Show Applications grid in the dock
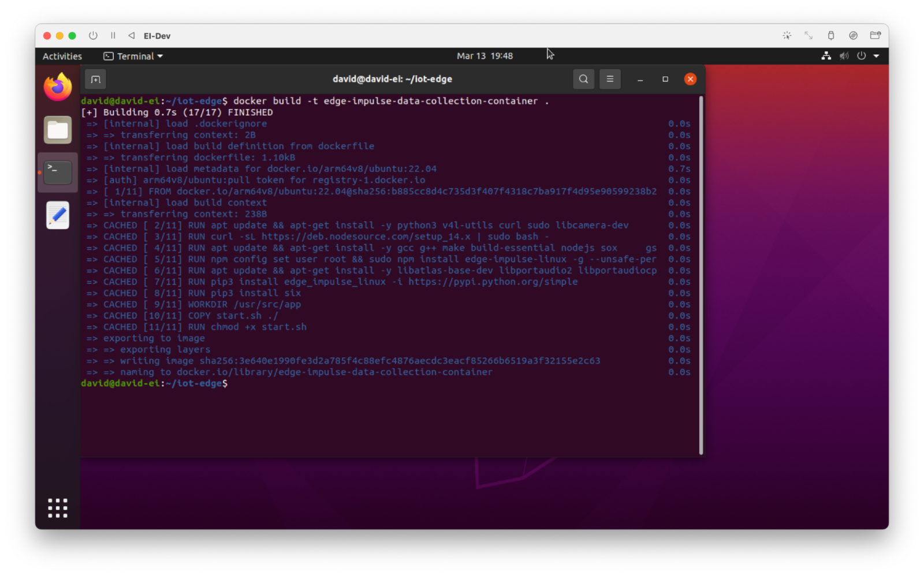The width and height of the screenshot is (924, 576). 58,508
